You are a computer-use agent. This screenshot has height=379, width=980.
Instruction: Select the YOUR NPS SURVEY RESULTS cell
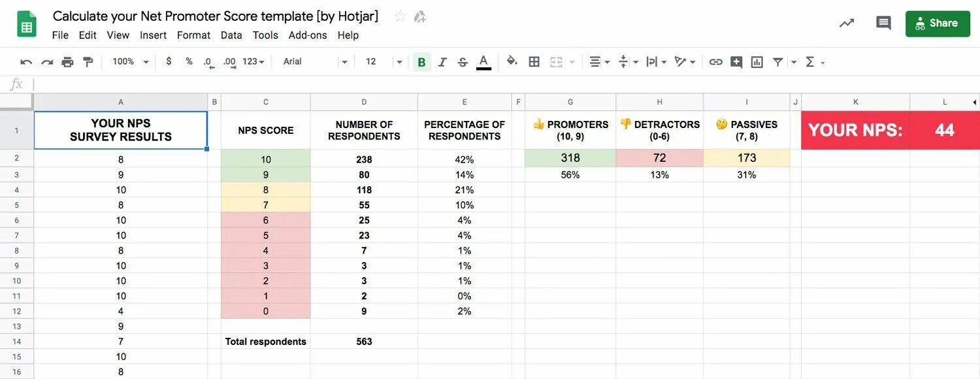click(x=121, y=130)
